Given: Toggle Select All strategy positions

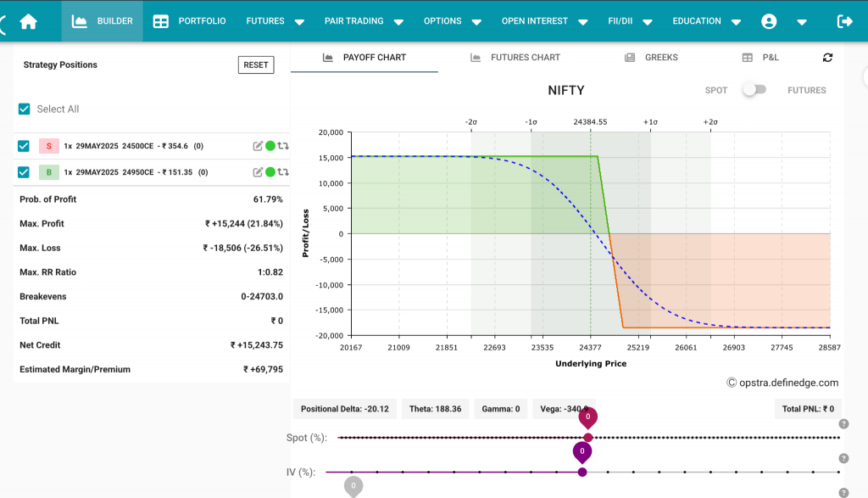Looking at the screenshot, I should pyautogui.click(x=23, y=109).
